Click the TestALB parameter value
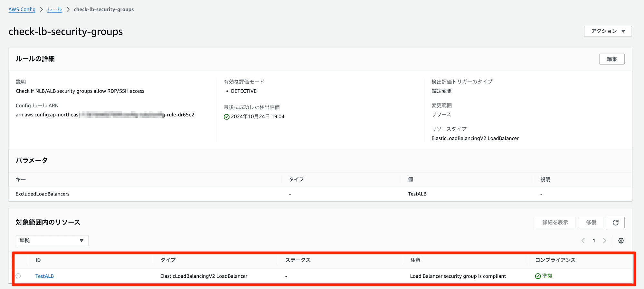The image size is (644, 289). (417, 194)
